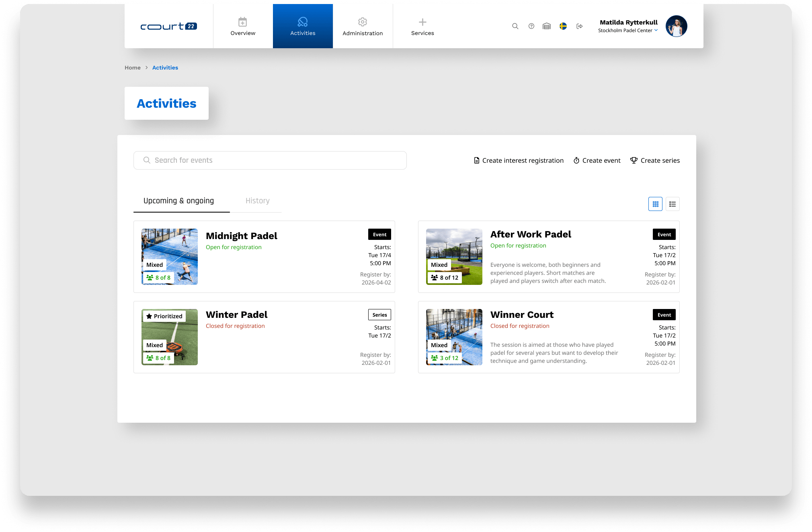Open Services plus navigation item
The height and width of the screenshot is (532, 812).
point(422,27)
